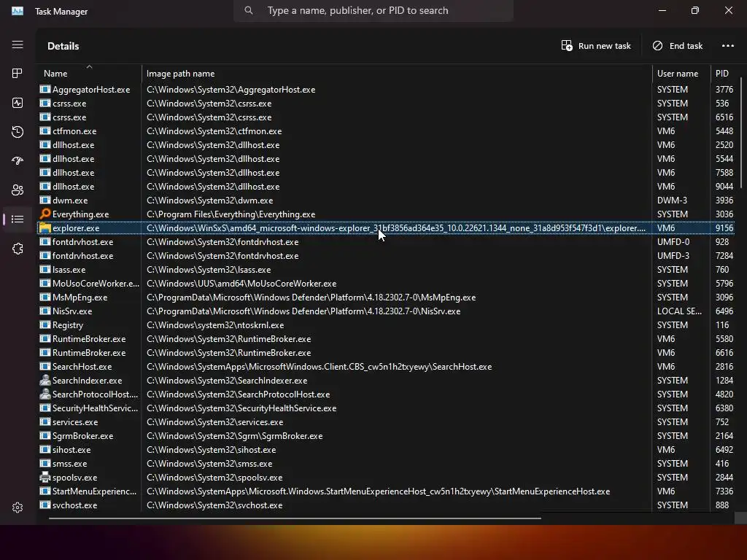The width and height of the screenshot is (747, 560).
Task: Open the App history page icon
Action: click(18, 132)
